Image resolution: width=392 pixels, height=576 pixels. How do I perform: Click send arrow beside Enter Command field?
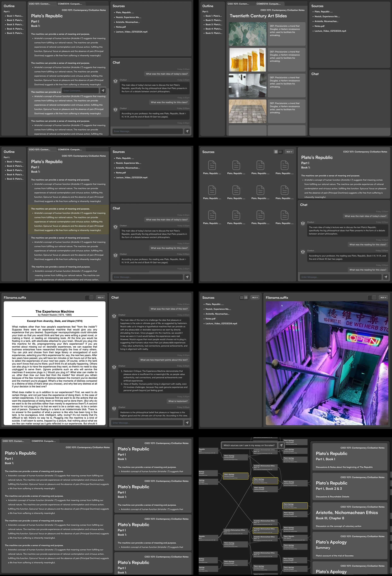[x=103, y=90]
